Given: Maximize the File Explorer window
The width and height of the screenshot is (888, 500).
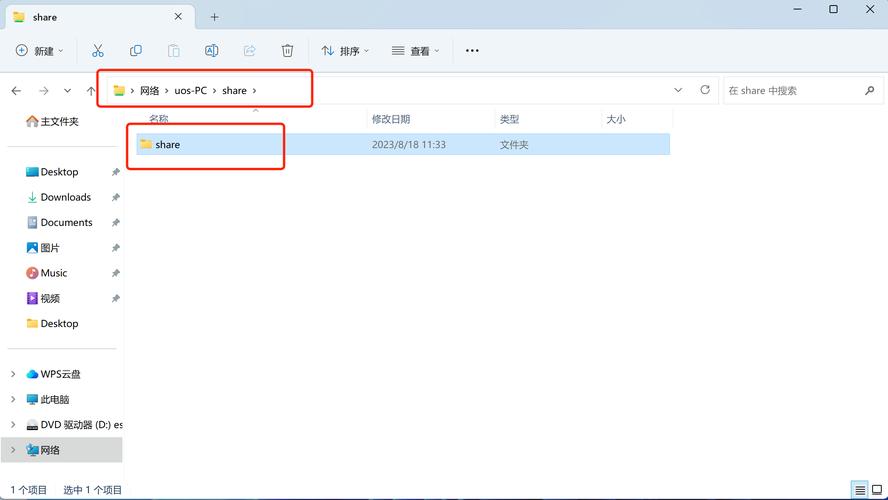Looking at the screenshot, I should tap(833, 9).
